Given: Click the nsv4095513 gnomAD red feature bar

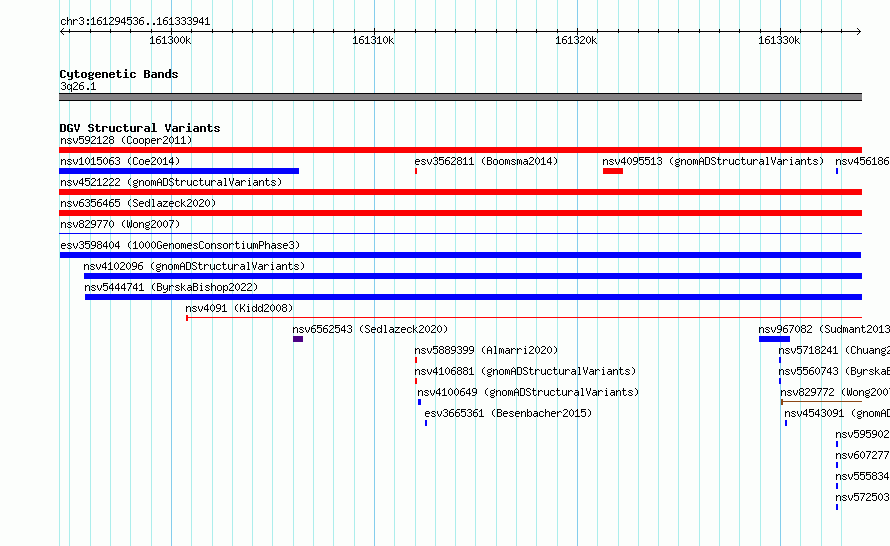Looking at the screenshot, I should (x=613, y=171).
